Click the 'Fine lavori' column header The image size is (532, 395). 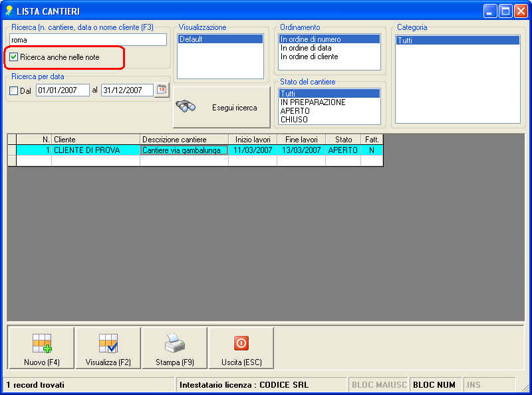pyautogui.click(x=301, y=140)
